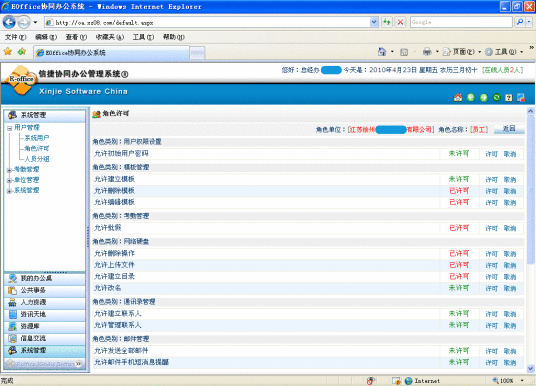Viewport: 536px width, 386px height.
Task: Click 取消 for 允许上传文件
Action: coord(510,265)
